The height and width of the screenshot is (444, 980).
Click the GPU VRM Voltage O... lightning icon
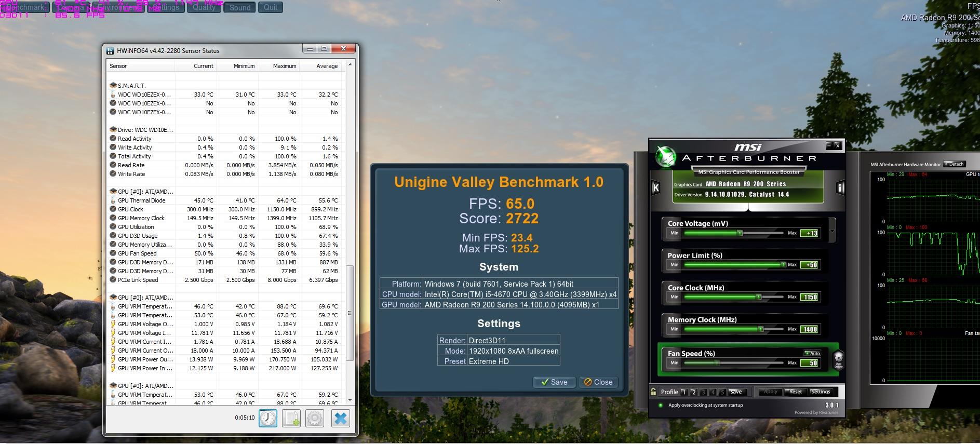tap(113, 324)
